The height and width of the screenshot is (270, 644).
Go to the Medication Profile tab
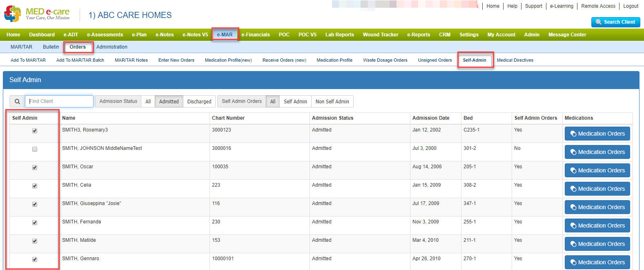click(x=334, y=60)
